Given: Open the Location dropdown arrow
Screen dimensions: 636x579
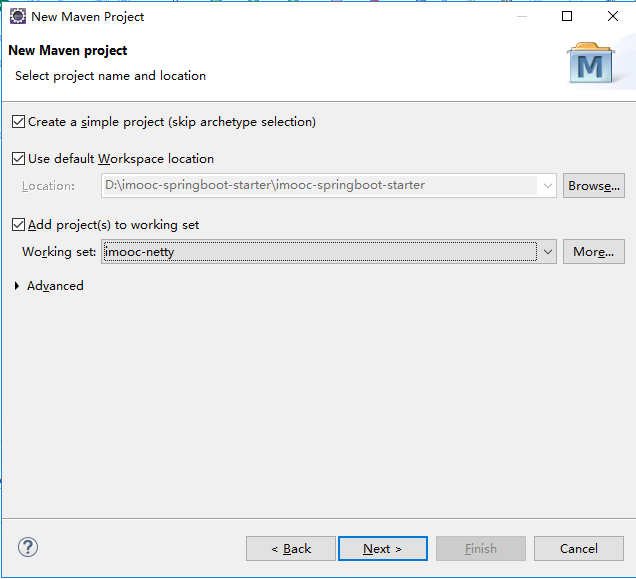Looking at the screenshot, I should [x=548, y=185].
